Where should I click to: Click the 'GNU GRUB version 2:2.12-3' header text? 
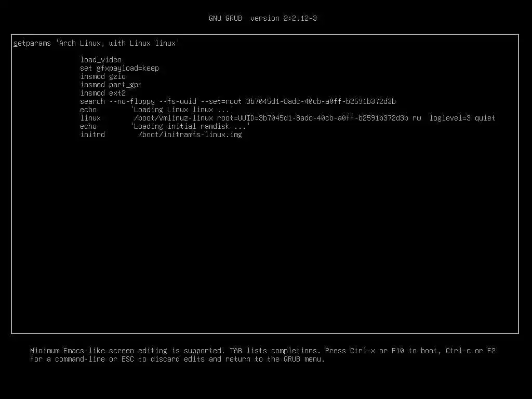[262, 18]
